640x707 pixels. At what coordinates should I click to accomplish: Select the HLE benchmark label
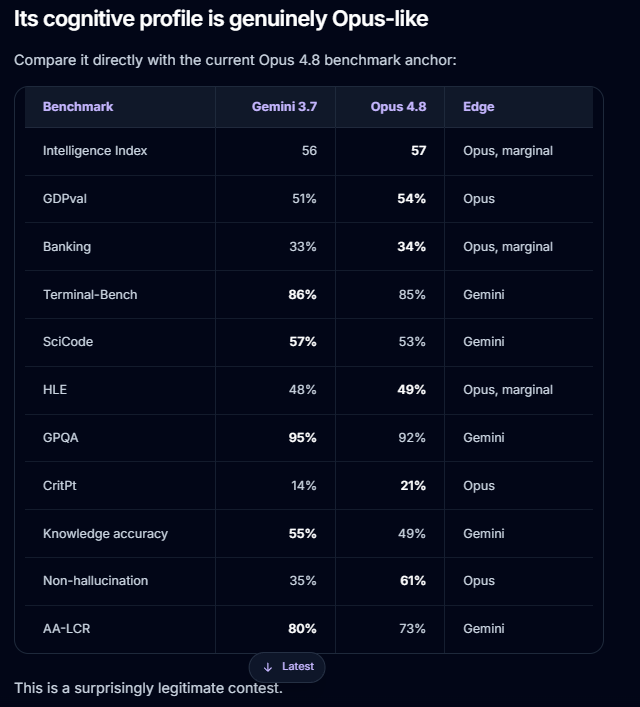click(55, 390)
